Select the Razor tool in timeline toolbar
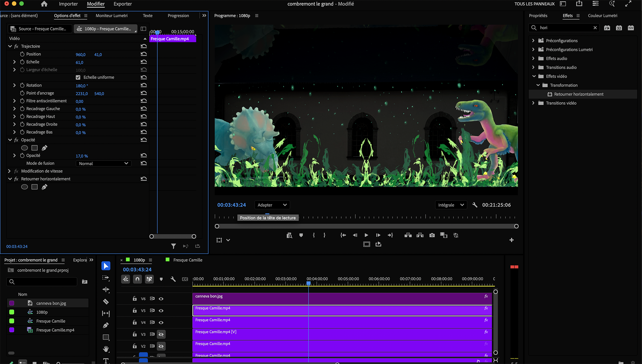The height and width of the screenshot is (364, 642). (106, 301)
